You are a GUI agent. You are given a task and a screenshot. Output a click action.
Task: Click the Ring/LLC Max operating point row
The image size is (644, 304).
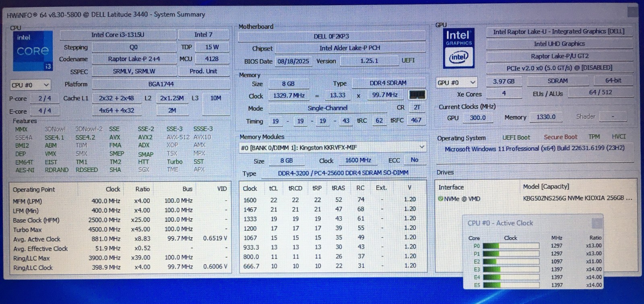(x=120, y=258)
